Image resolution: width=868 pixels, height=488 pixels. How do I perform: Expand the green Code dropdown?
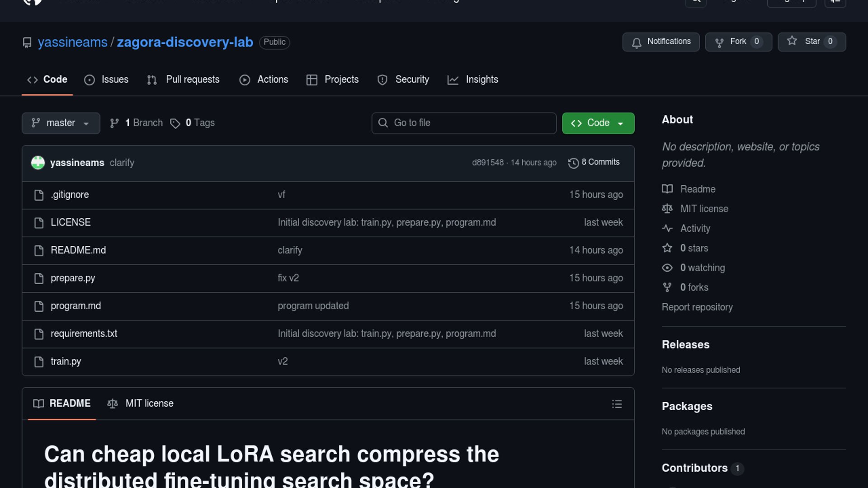pyautogui.click(x=598, y=123)
